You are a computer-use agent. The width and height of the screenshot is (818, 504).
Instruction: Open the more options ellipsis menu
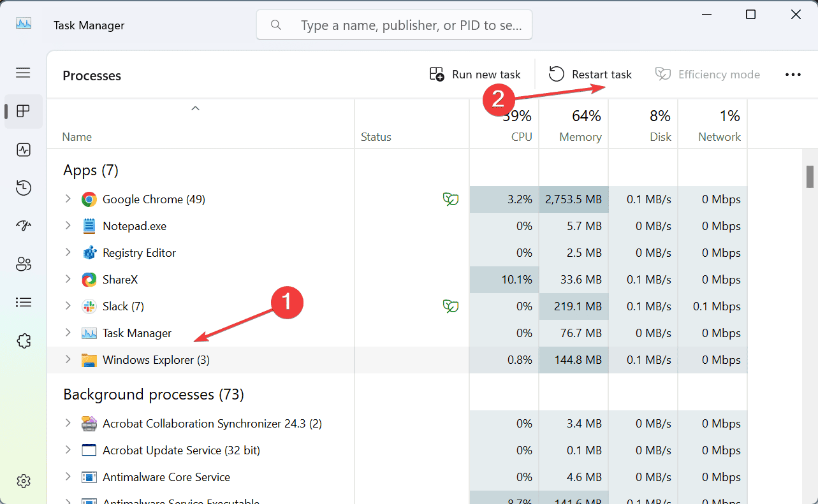pos(793,75)
